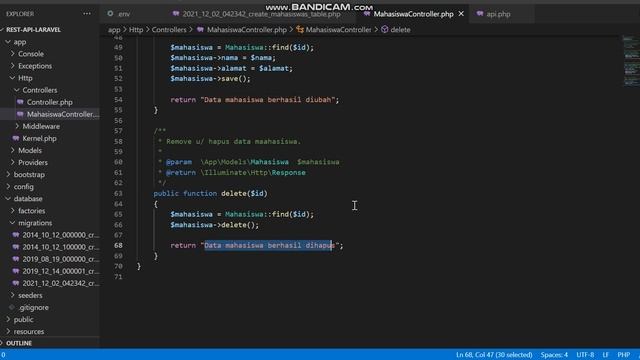The width and height of the screenshot is (640, 360).
Task: Collapse the Controllers folder
Action: 40,90
